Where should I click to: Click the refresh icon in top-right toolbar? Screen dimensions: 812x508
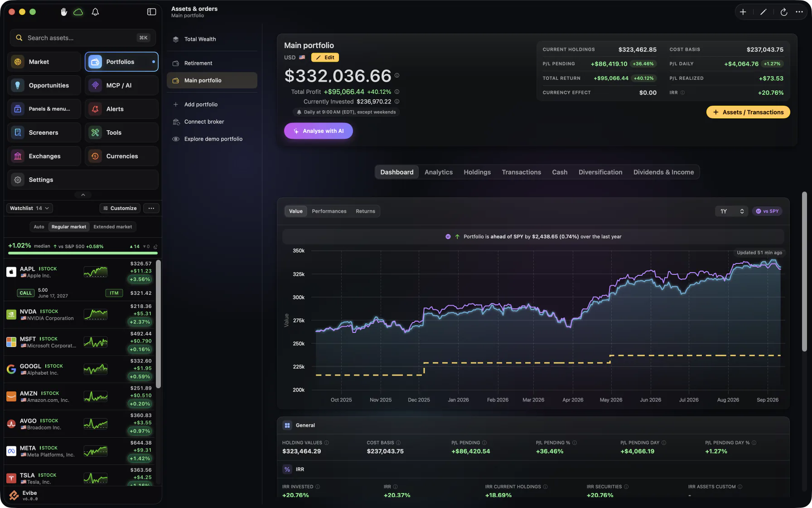coord(784,12)
